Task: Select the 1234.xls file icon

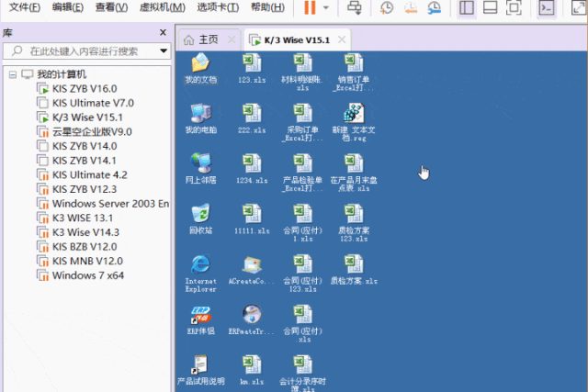Action: [x=252, y=169]
